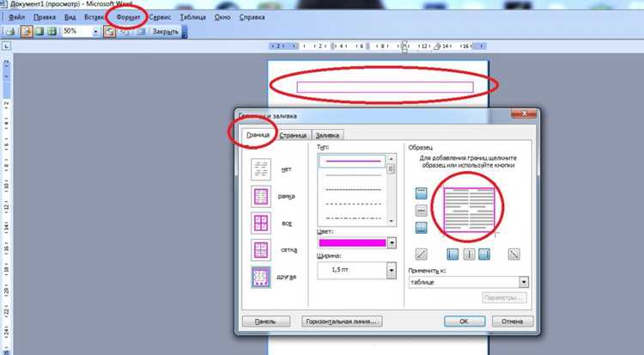This screenshot has width=644, height=355.
Task: Toggle the diagonal up border button
Action: [421, 254]
